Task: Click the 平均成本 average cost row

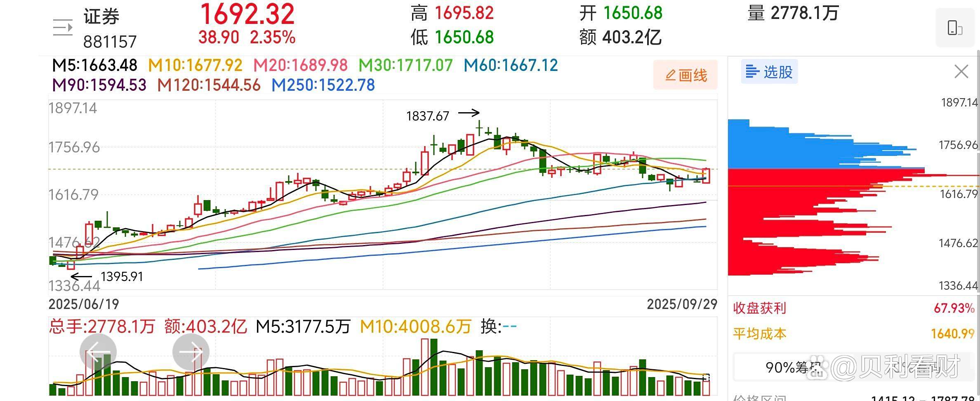Action: point(853,333)
